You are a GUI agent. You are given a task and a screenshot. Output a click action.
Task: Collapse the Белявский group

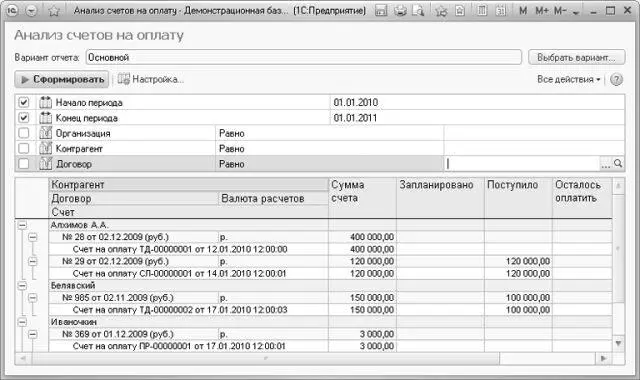[x=22, y=285]
